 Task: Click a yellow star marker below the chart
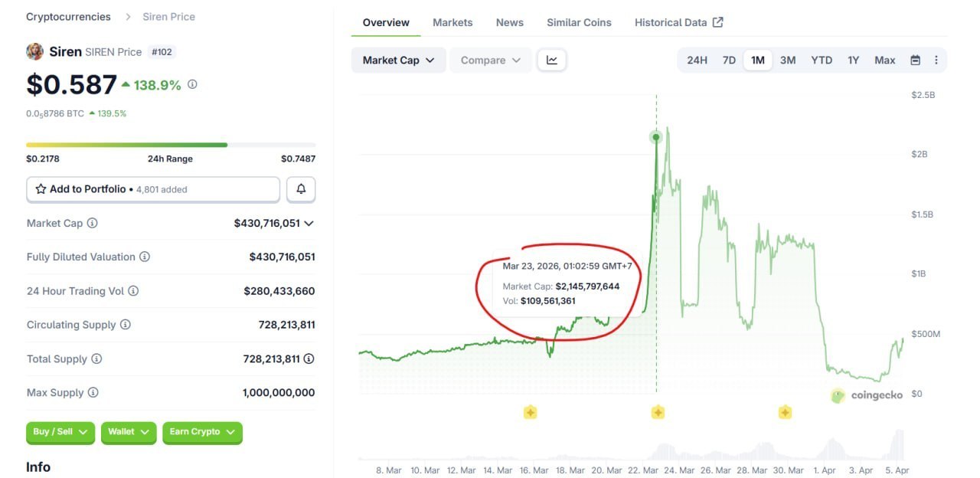pyautogui.click(x=657, y=412)
